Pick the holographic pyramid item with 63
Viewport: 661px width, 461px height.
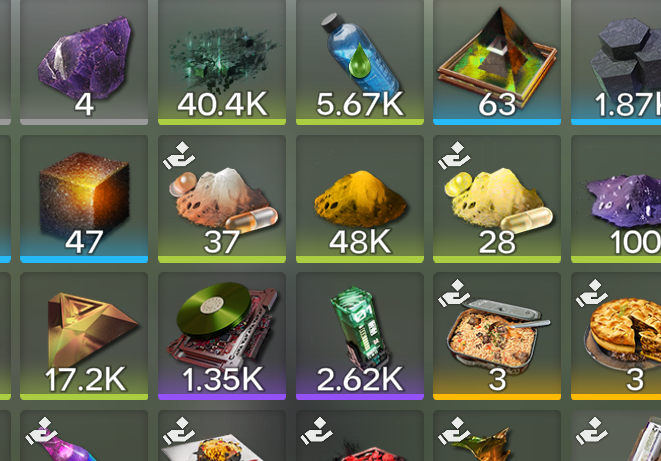[497, 62]
